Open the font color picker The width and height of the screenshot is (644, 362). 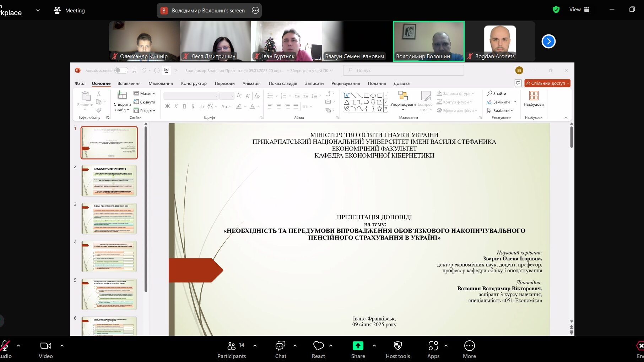253,106
